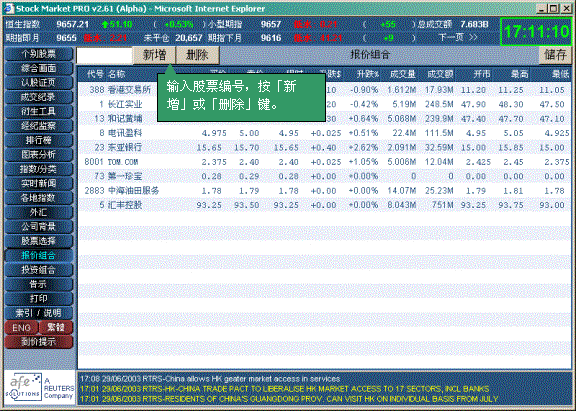
Task: Focus the stock code input field
Action: 104,55
